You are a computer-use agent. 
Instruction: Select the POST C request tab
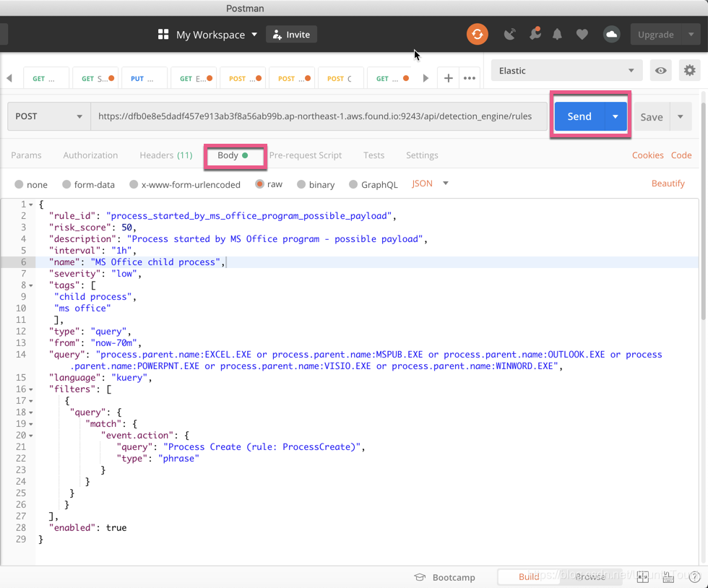[340, 78]
